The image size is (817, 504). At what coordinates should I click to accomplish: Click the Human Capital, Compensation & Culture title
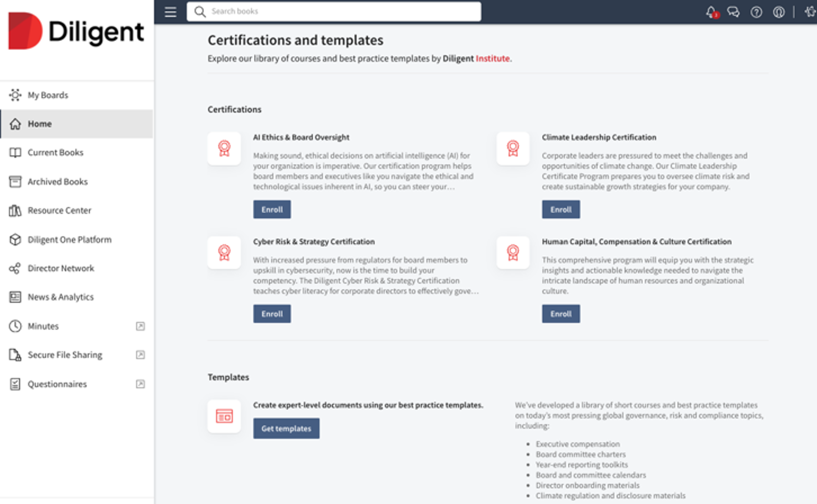(637, 242)
